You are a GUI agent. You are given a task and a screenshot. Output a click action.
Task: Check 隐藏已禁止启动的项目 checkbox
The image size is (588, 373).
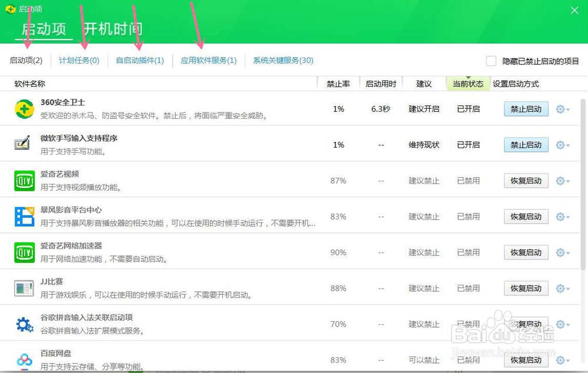coord(491,61)
